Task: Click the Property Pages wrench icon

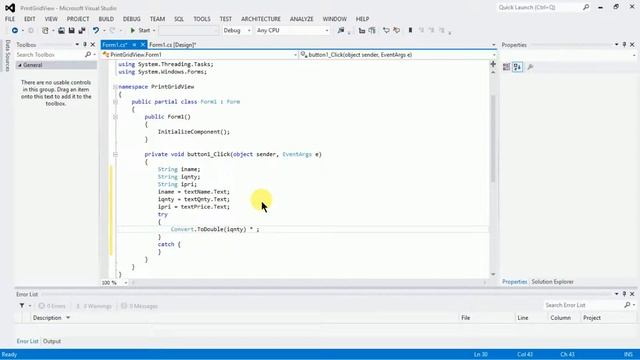Action: (x=530, y=67)
